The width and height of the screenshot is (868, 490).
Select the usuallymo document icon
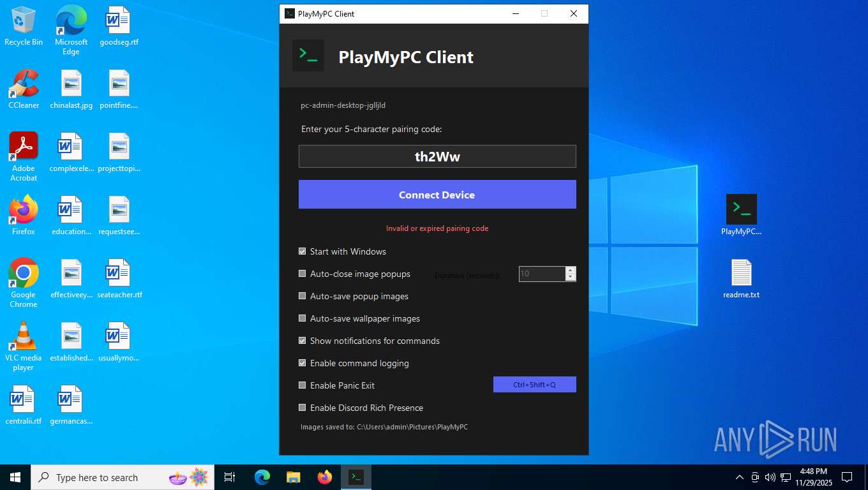click(119, 342)
